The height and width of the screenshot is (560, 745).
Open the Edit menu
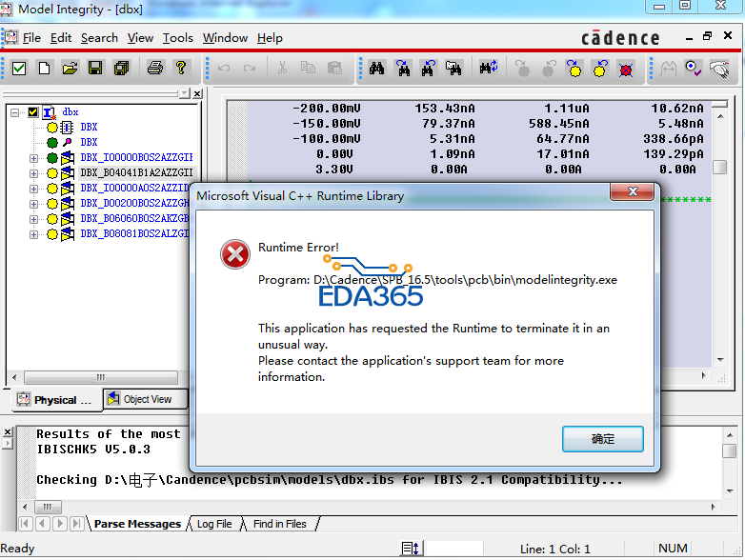pyautogui.click(x=61, y=38)
